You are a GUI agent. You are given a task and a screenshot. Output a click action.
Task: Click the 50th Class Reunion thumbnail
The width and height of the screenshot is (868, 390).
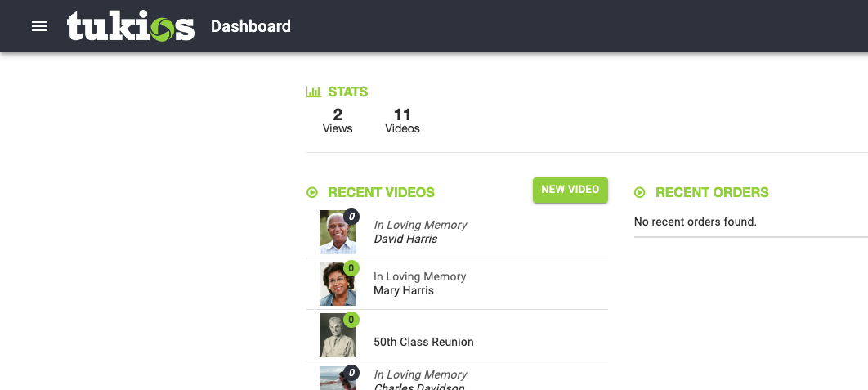(335, 338)
